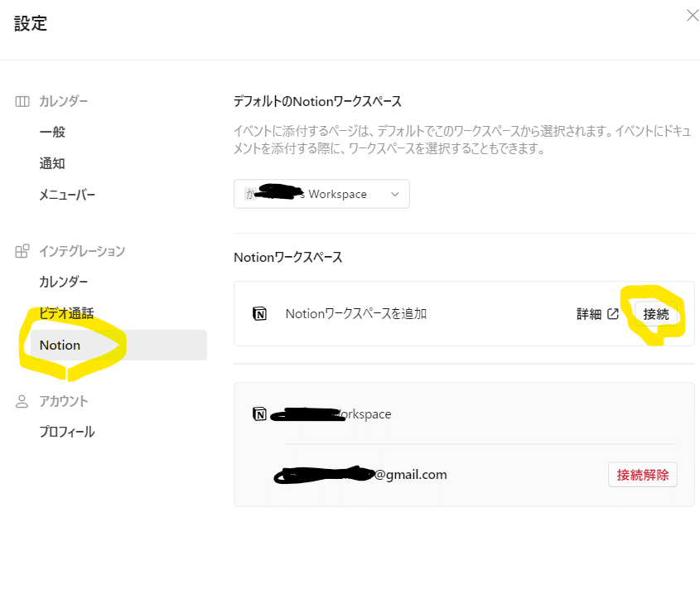This screenshot has height=590, width=700.
Task: Click 接続 to add Notion workspace
Action: pyautogui.click(x=656, y=314)
